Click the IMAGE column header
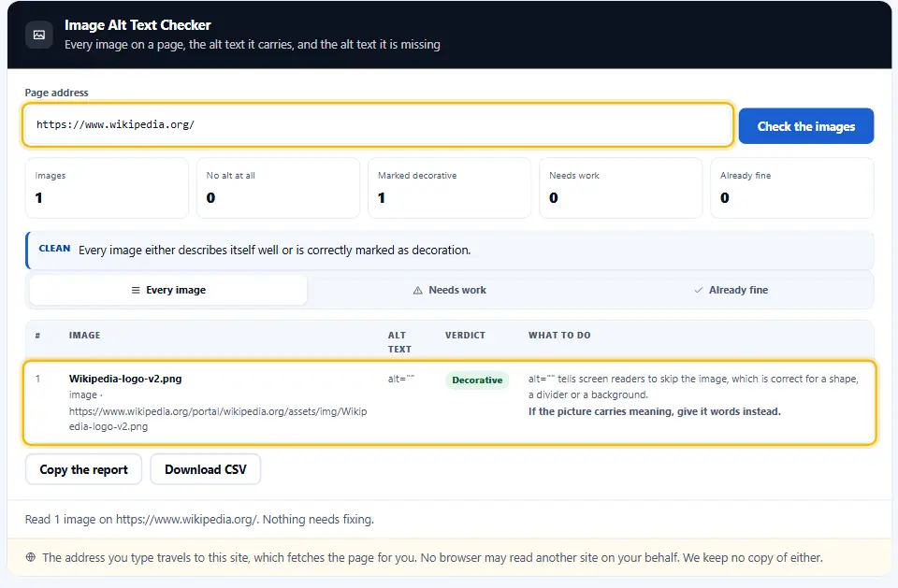 click(85, 336)
